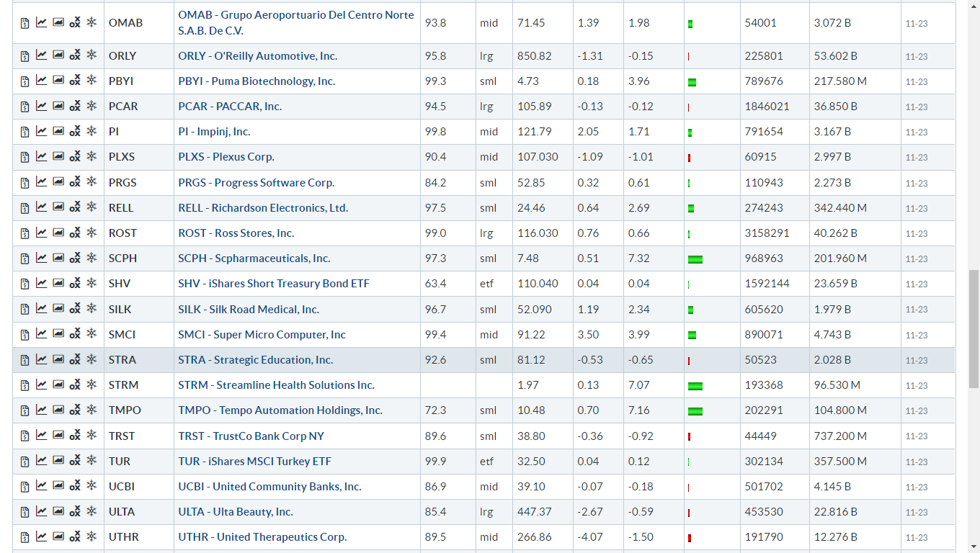The height and width of the screenshot is (553, 980).
Task: Follow the TMPO - Tempo Automation Holdings, Inc. link
Action: tap(280, 410)
